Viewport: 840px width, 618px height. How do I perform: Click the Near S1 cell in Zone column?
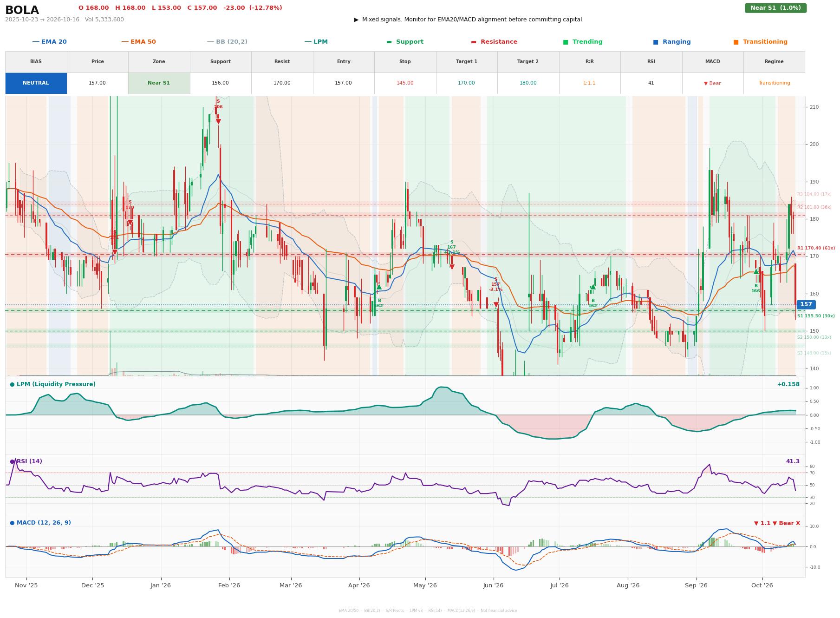click(159, 83)
